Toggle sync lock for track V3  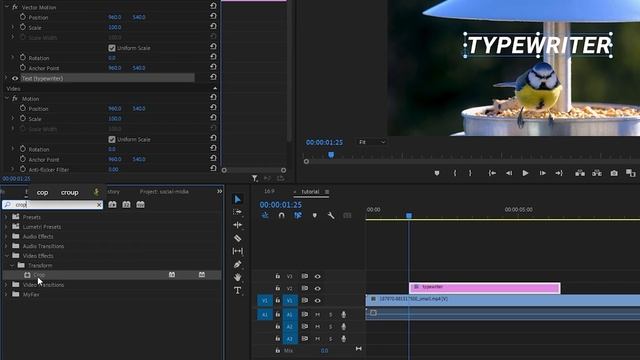[x=305, y=276]
